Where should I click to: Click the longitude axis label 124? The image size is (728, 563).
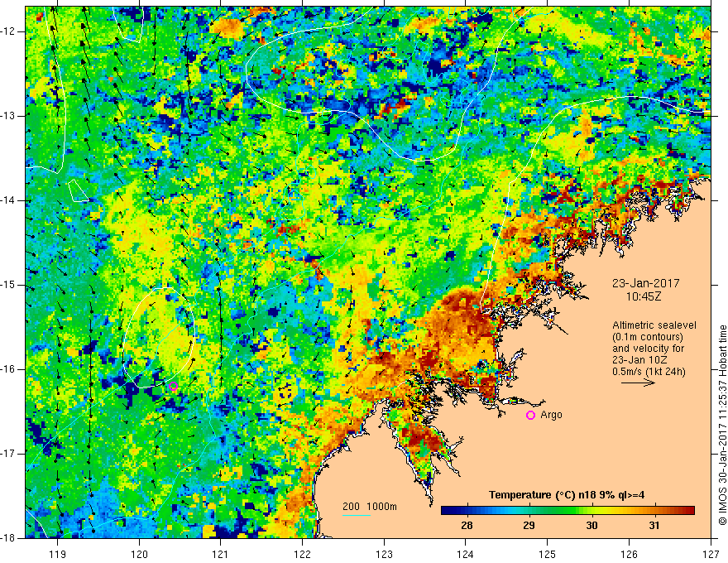pyautogui.click(x=466, y=554)
